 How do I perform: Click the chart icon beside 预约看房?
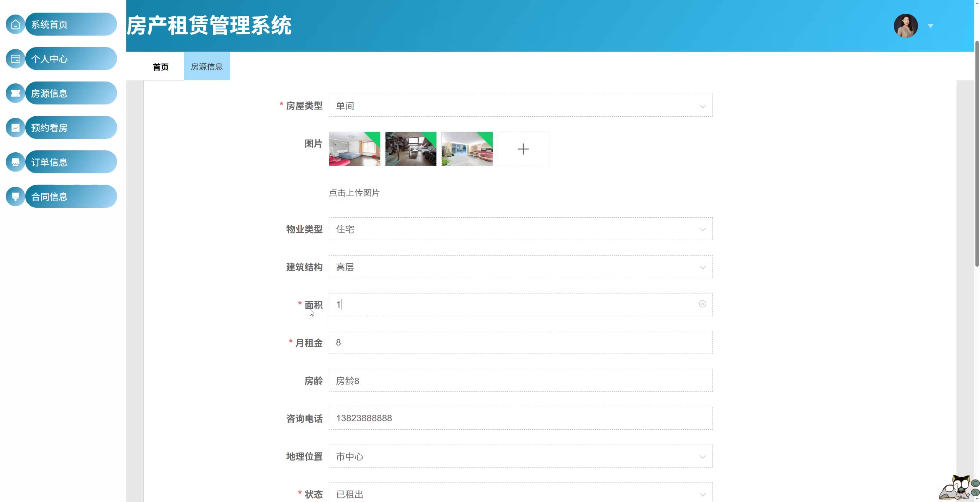point(15,128)
